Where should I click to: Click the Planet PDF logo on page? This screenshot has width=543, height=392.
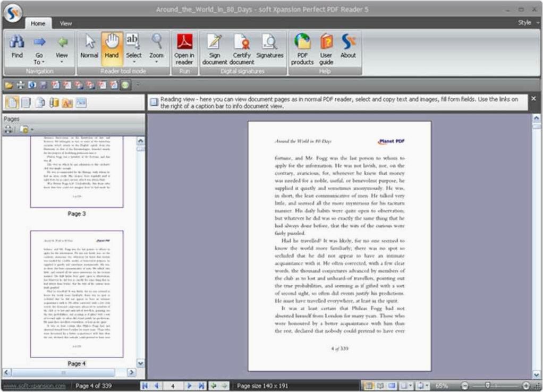391,141
